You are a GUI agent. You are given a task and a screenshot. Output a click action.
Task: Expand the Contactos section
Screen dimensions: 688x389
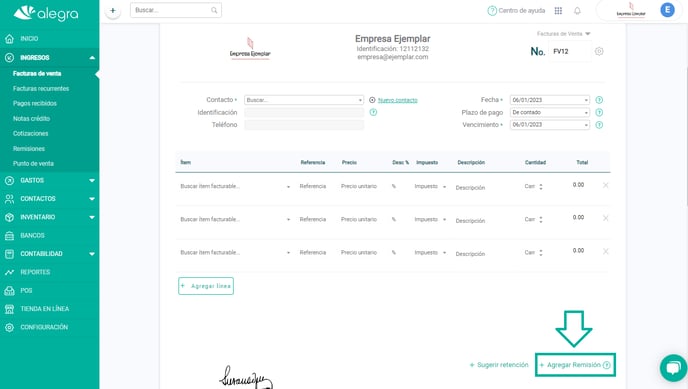(x=50, y=199)
